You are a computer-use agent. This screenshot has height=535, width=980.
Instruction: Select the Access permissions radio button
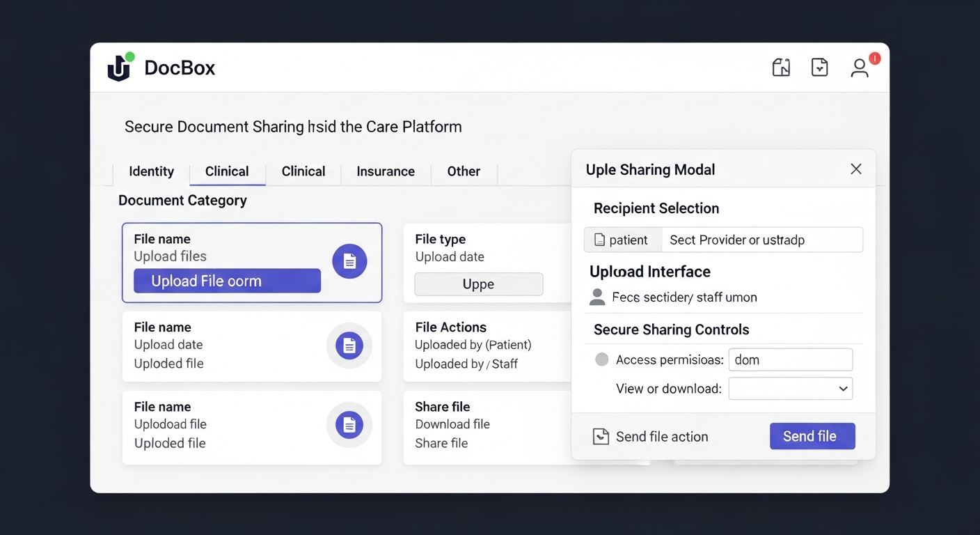click(602, 359)
